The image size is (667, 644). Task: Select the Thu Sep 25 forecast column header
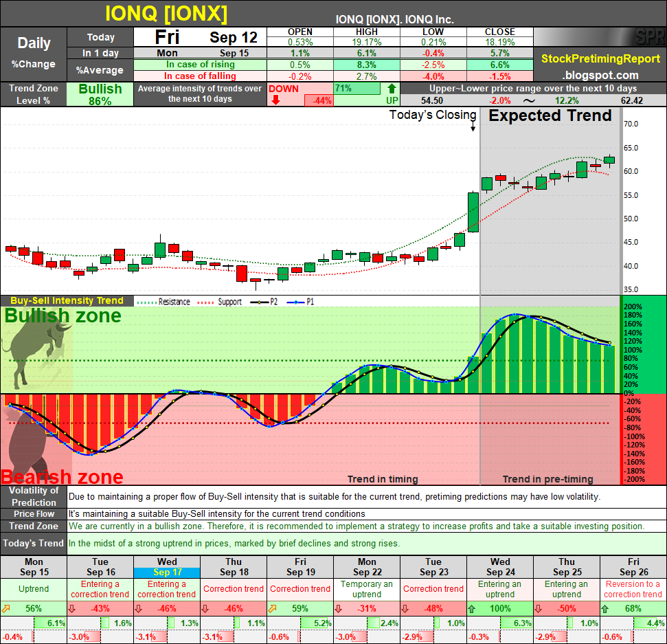(x=567, y=567)
